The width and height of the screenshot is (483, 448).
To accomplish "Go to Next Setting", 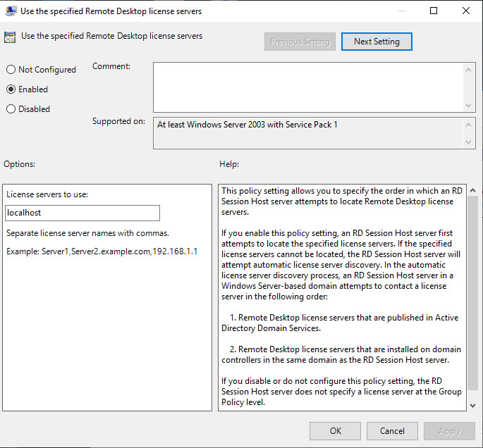I will click(x=377, y=42).
